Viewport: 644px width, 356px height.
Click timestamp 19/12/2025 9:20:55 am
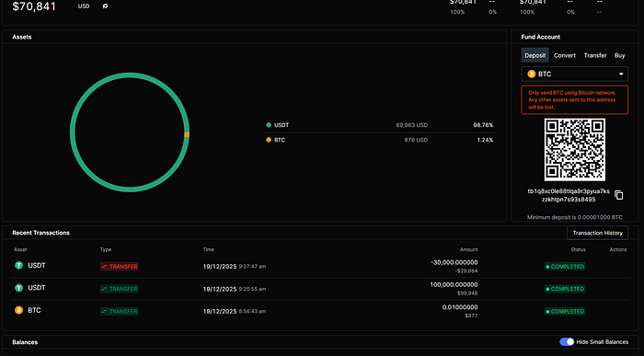pyautogui.click(x=234, y=289)
